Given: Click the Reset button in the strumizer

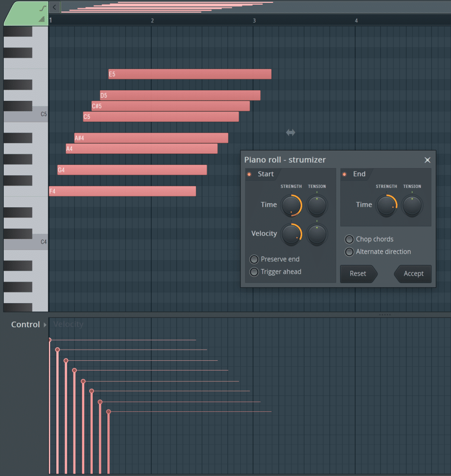Looking at the screenshot, I should pyautogui.click(x=358, y=274).
